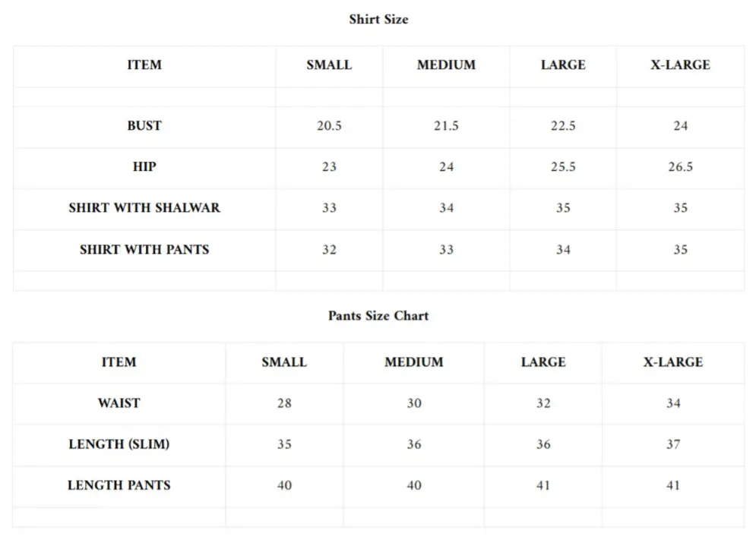Select the hip value 25.5 for Large
The height and width of the screenshot is (543, 756).
tap(563, 167)
